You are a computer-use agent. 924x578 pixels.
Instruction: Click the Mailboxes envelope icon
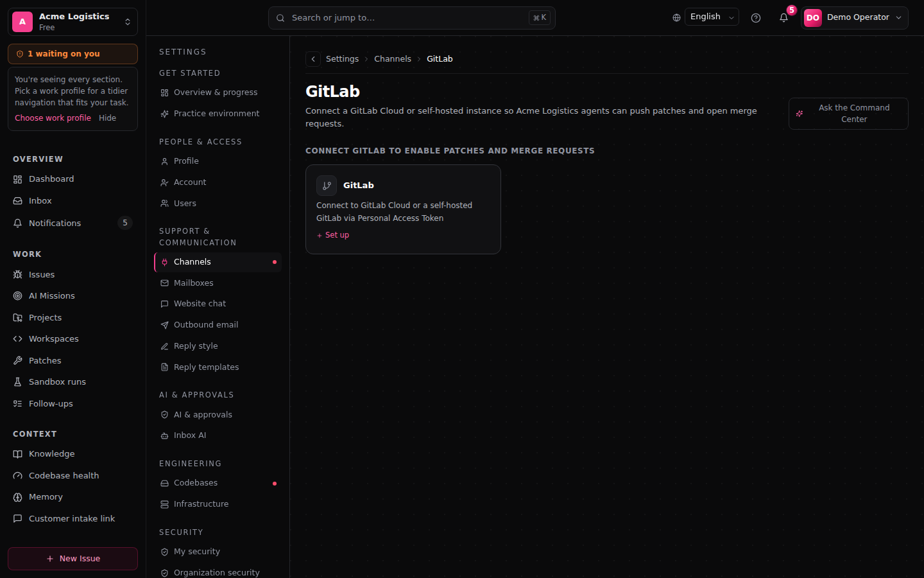pyautogui.click(x=165, y=283)
